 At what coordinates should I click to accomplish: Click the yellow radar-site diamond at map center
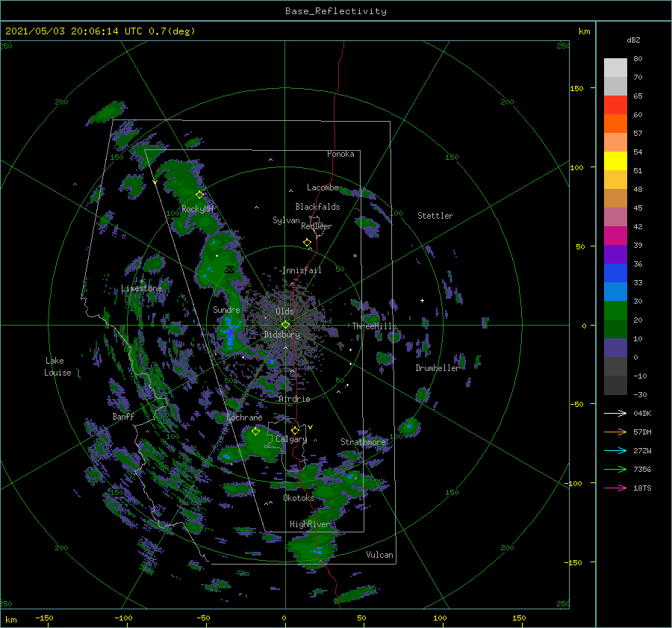[x=285, y=325]
